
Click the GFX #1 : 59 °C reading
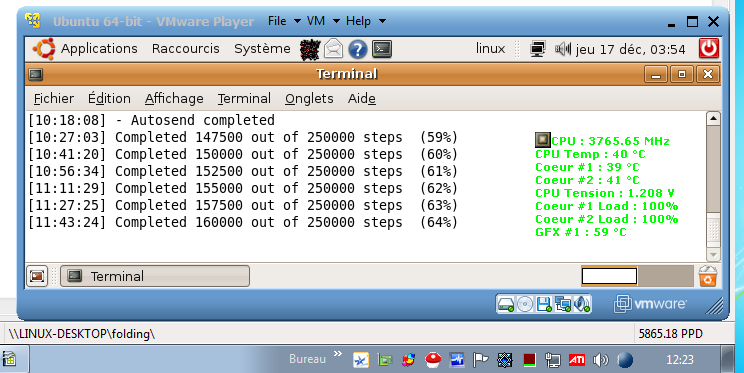tap(581, 232)
